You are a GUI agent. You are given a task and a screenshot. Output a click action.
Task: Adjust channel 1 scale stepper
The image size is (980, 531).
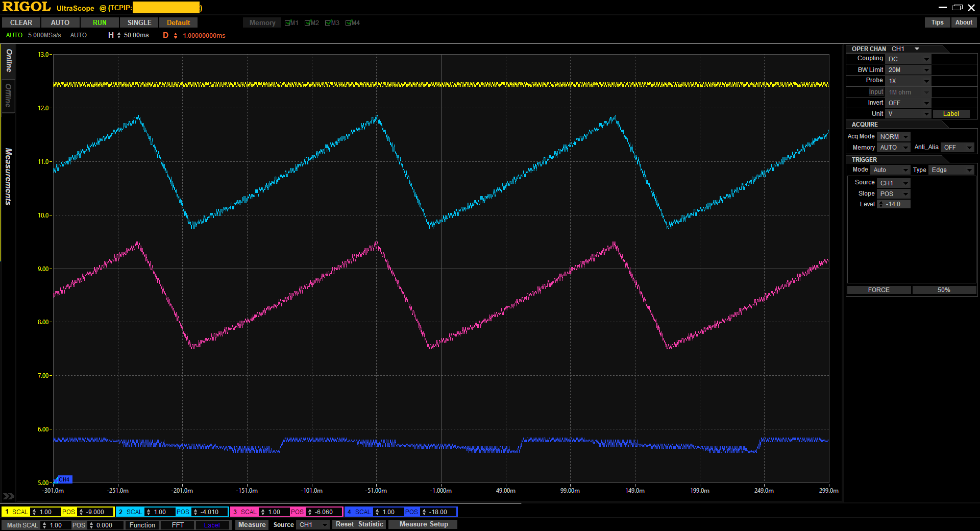34,512
